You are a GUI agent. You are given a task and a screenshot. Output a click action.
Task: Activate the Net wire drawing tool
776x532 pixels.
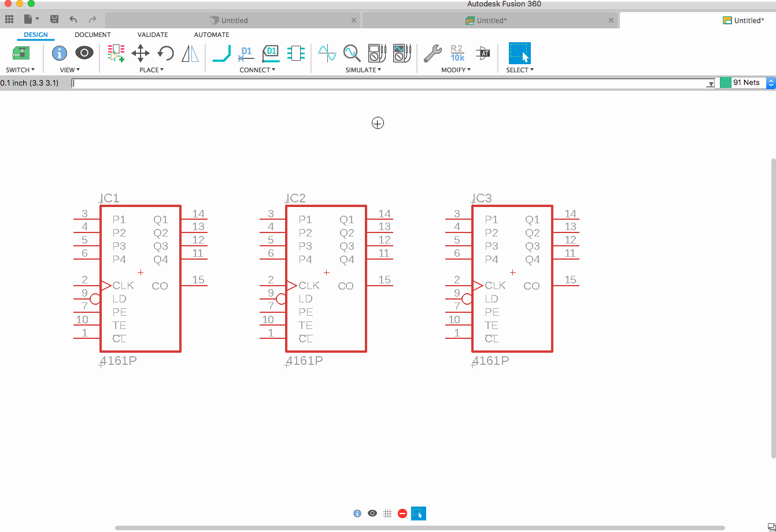pos(221,54)
